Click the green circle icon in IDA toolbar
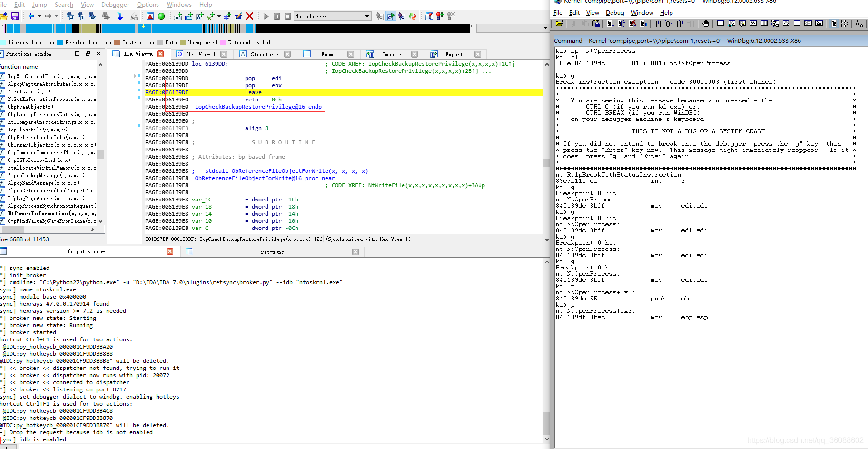Image resolution: width=868 pixels, height=449 pixels. pos(161,16)
